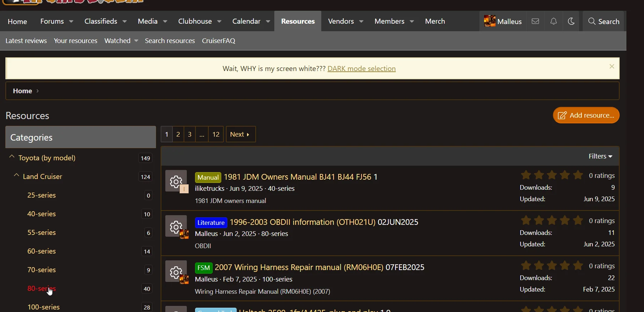This screenshot has height=312, width=644.
Task: Open the Resources nav tab
Action: pyautogui.click(x=298, y=22)
